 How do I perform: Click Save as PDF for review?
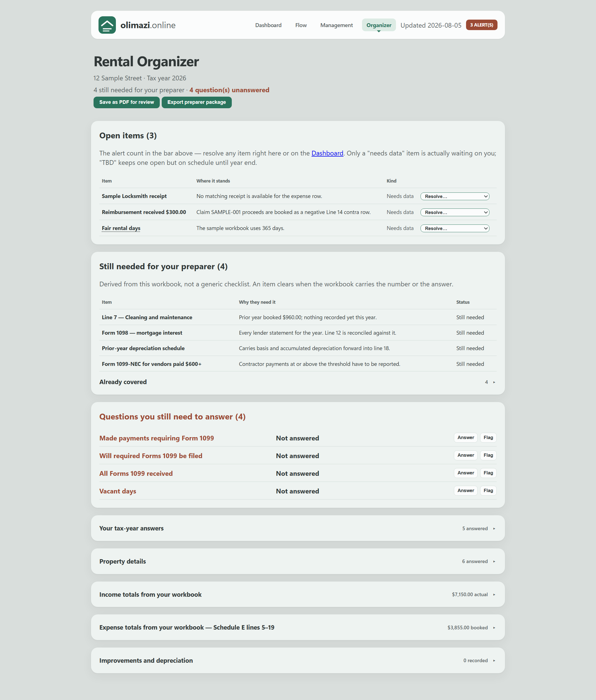pos(126,102)
